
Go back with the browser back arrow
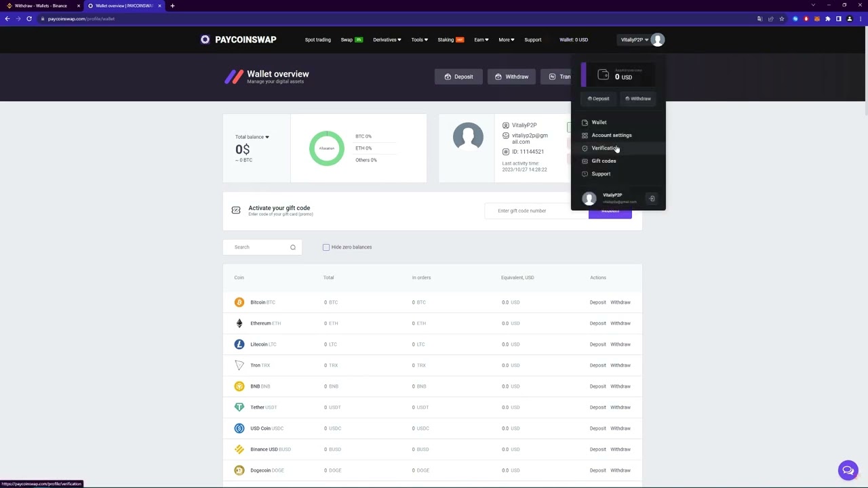tap(7, 19)
